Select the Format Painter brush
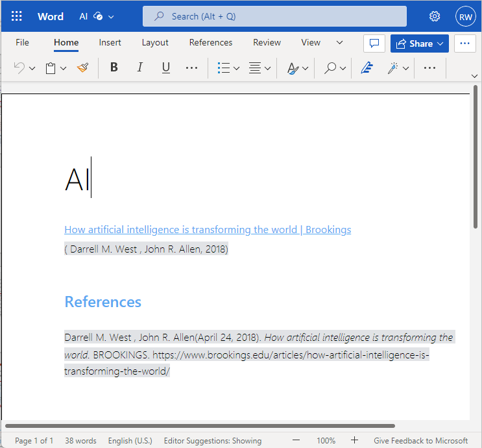 [82, 68]
